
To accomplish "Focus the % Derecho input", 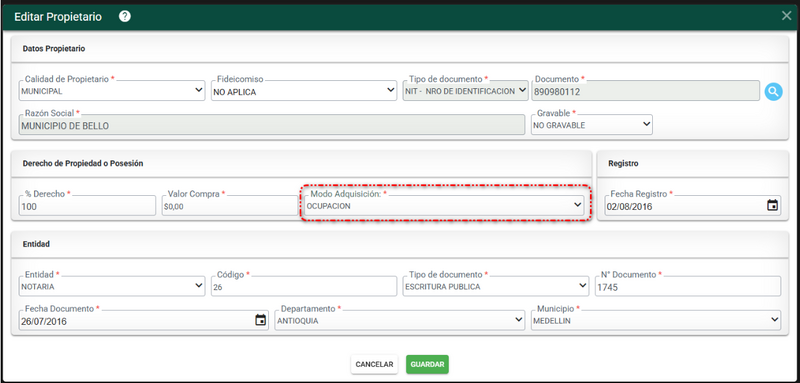I will point(87,206).
